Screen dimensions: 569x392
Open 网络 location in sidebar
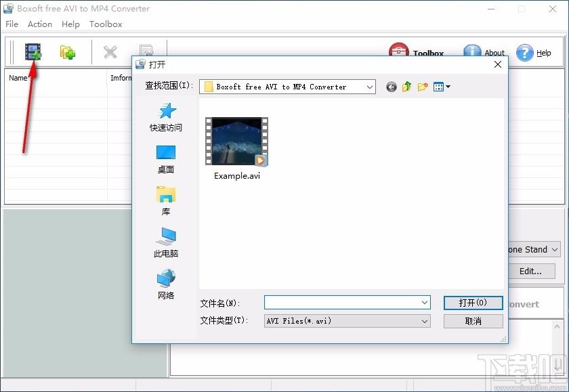(166, 284)
